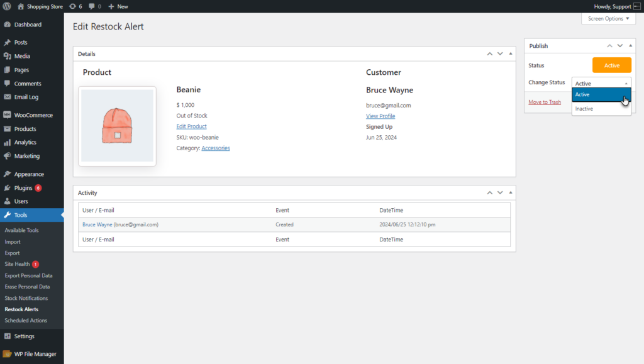Open the Change Status combo box
The image size is (644, 364).
601,84
